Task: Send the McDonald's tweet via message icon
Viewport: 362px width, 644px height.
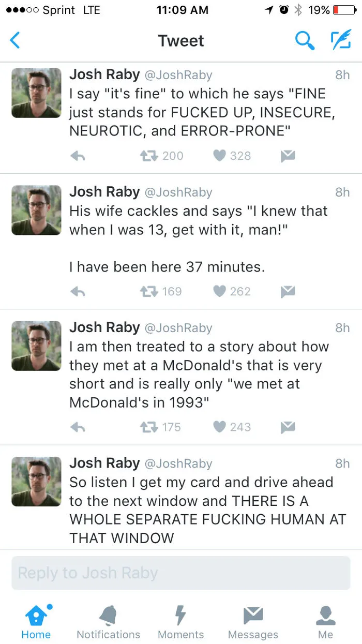Action: [288, 427]
